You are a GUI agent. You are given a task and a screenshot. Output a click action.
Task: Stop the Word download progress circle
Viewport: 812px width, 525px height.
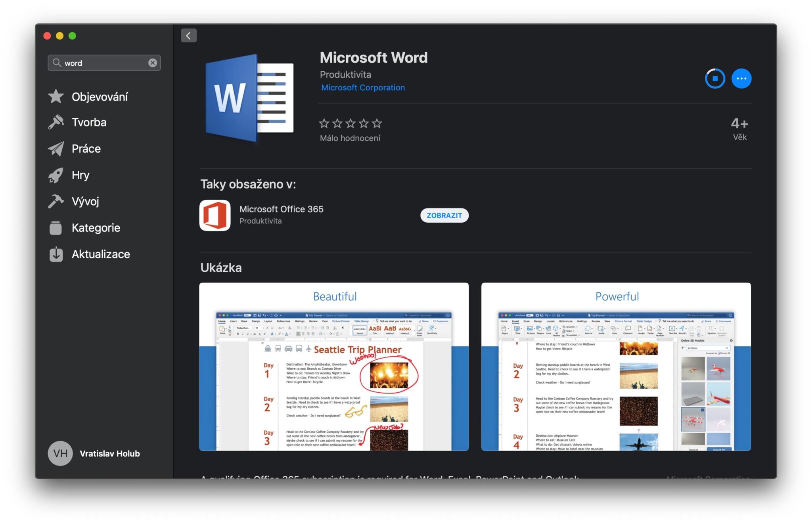[x=714, y=78]
